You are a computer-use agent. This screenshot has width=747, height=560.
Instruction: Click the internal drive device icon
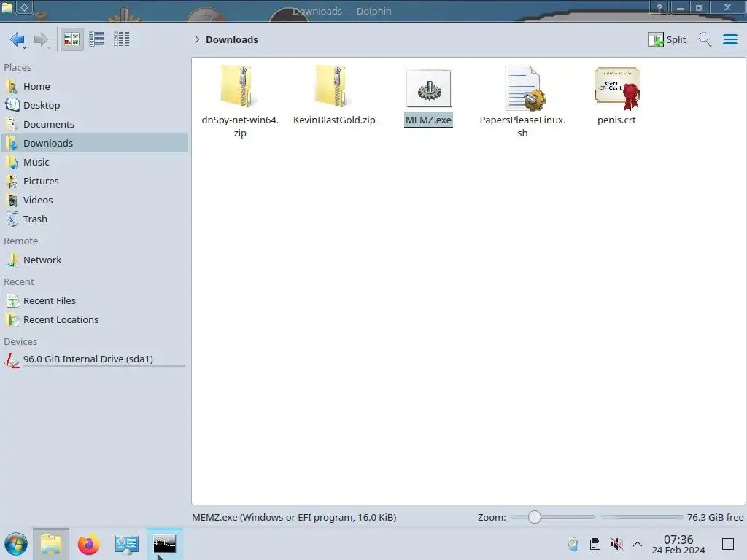tap(12, 360)
